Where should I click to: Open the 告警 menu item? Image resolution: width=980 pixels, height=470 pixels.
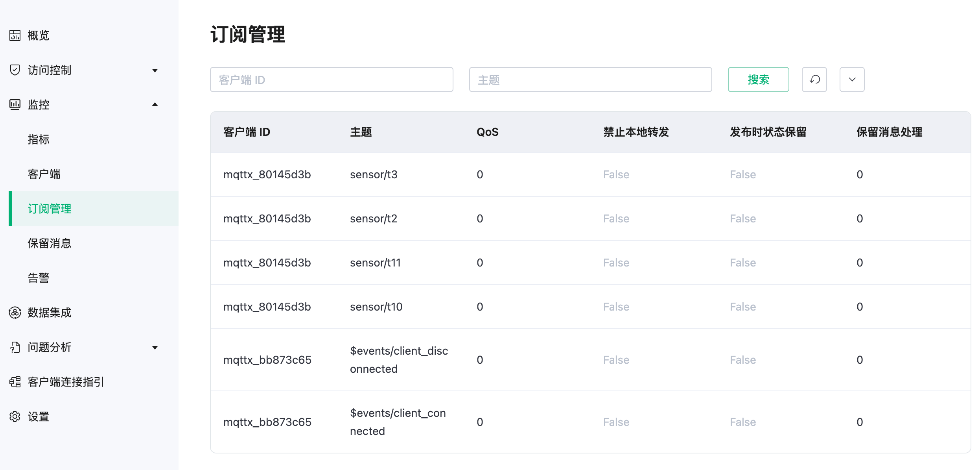pyautogui.click(x=39, y=278)
